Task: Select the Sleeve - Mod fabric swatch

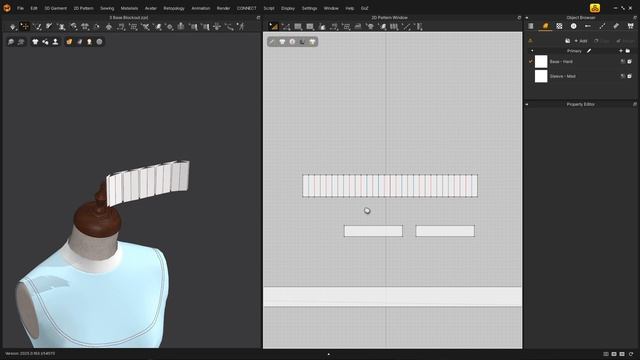Action: 541,76
